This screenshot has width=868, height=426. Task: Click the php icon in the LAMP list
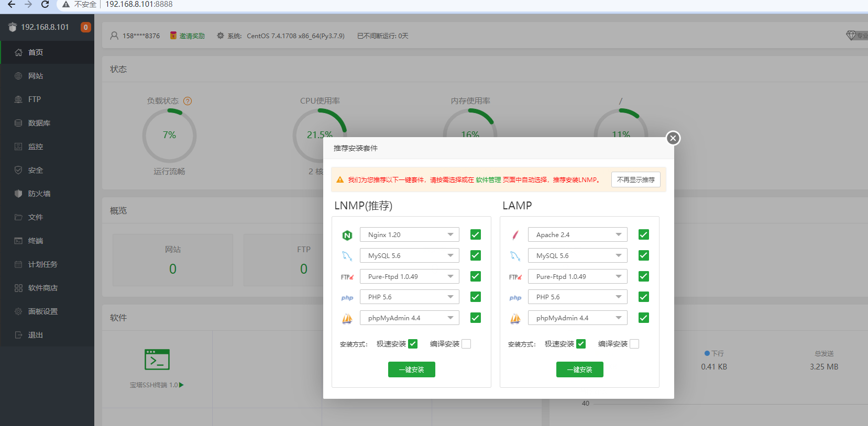coord(515,298)
